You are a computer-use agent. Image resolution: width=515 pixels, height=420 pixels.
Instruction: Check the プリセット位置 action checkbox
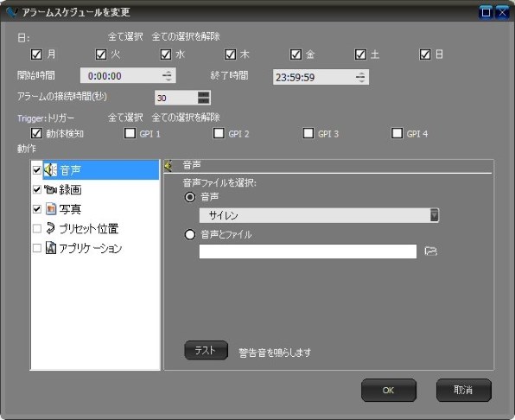(x=37, y=228)
